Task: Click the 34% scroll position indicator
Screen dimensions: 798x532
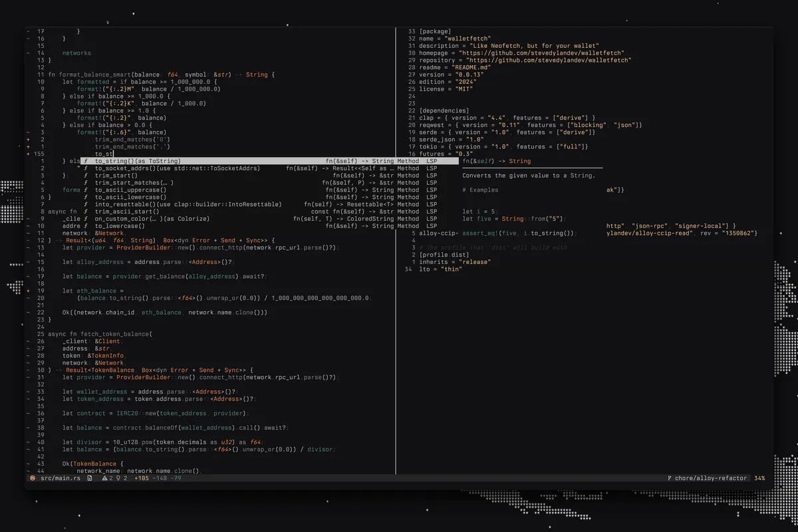Action: (759, 478)
